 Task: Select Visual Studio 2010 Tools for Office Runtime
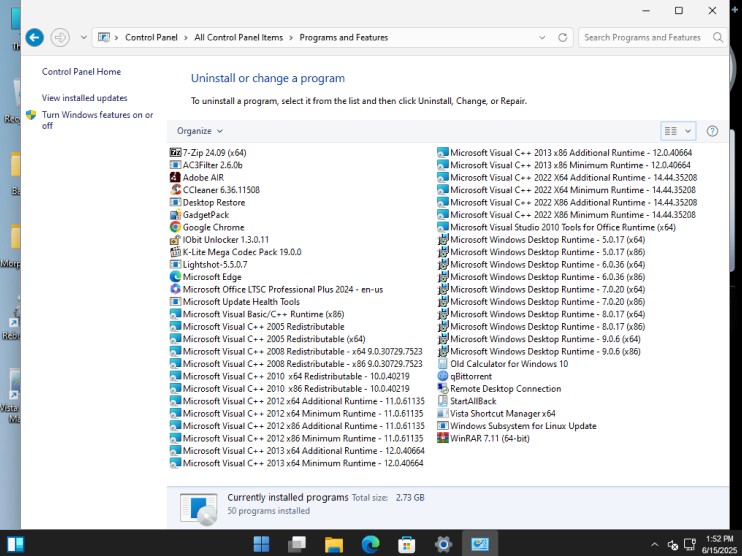(556, 227)
